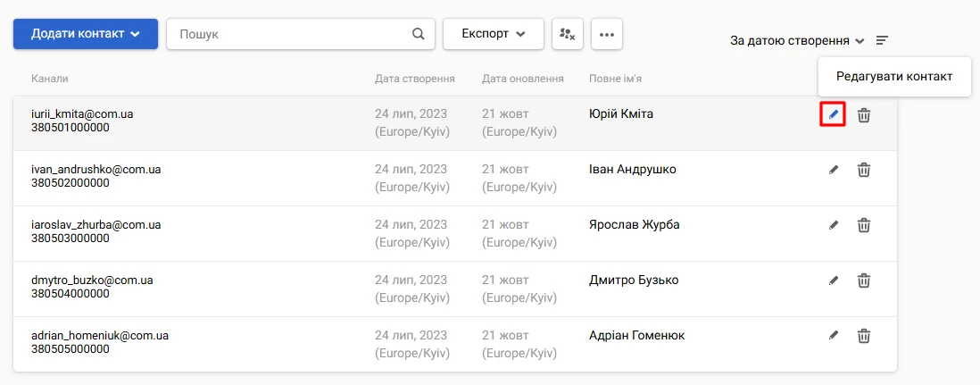Open За датою створення sort dropdown
Viewport: 980px width, 385px height.
(797, 41)
